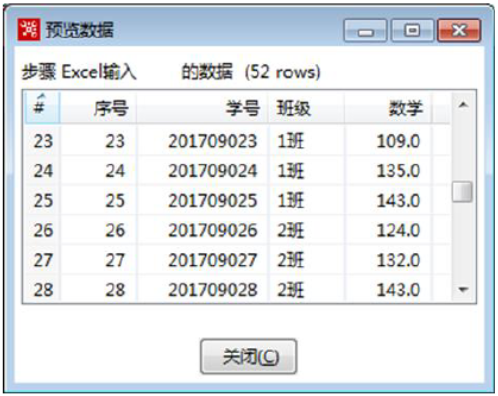Click the 学号 column header
This screenshot has height=396, width=498.
click(x=202, y=107)
